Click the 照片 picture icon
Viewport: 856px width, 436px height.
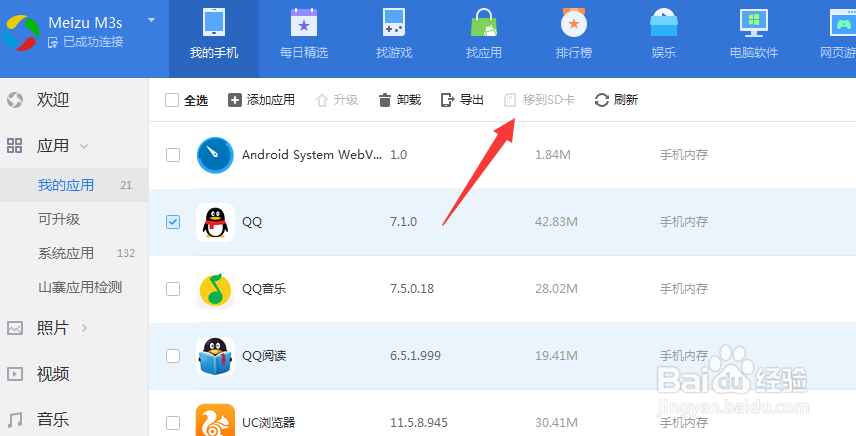[15, 328]
